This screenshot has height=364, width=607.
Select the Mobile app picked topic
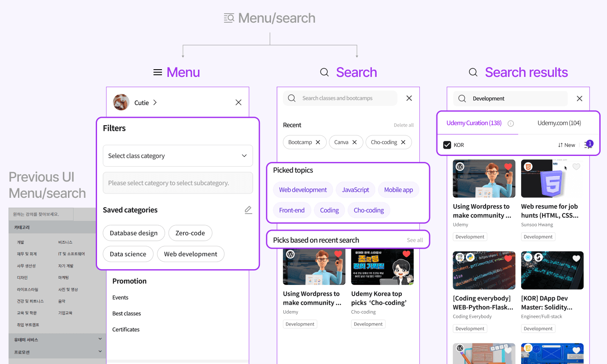[x=398, y=190]
